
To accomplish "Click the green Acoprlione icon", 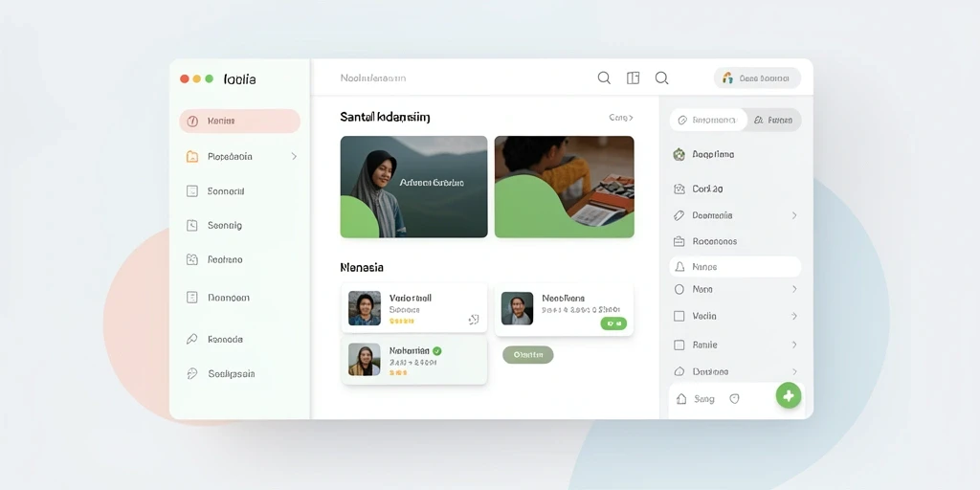I will pos(679,154).
